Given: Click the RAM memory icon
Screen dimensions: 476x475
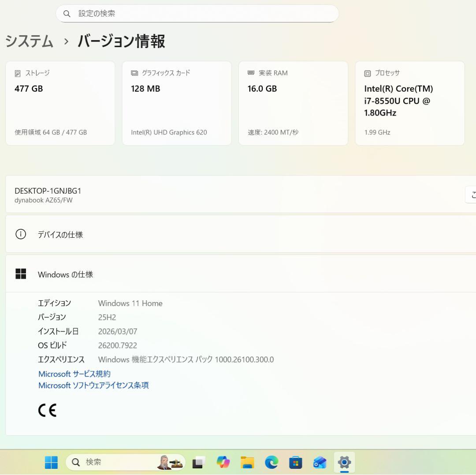Looking at the screenshot, I should click(251, 73).
